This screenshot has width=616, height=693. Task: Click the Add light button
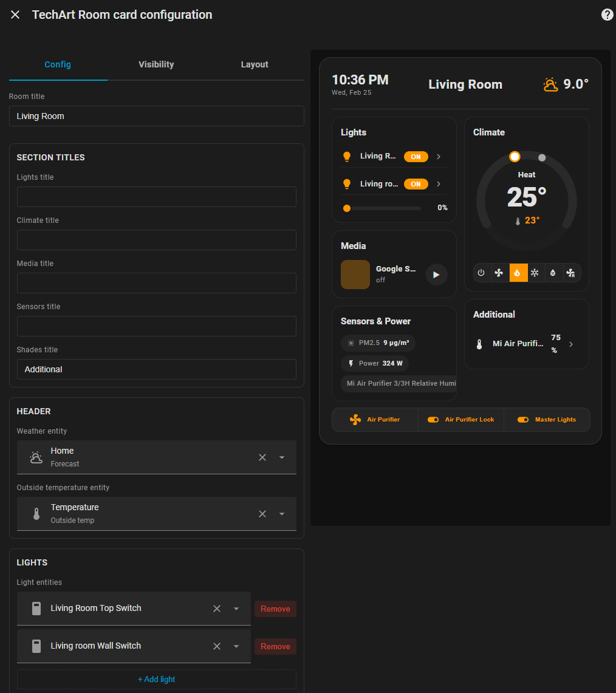click(157, 679)
